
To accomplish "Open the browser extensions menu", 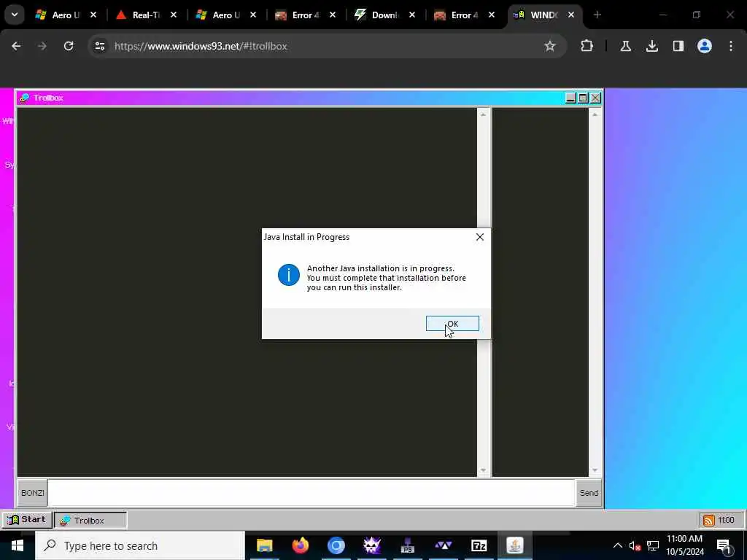I will (x=587, y=46).
